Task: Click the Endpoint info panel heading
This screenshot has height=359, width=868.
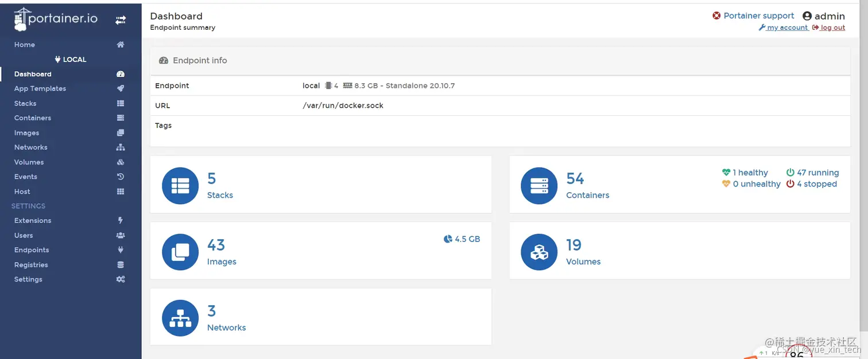Action: tap(200, 60)
